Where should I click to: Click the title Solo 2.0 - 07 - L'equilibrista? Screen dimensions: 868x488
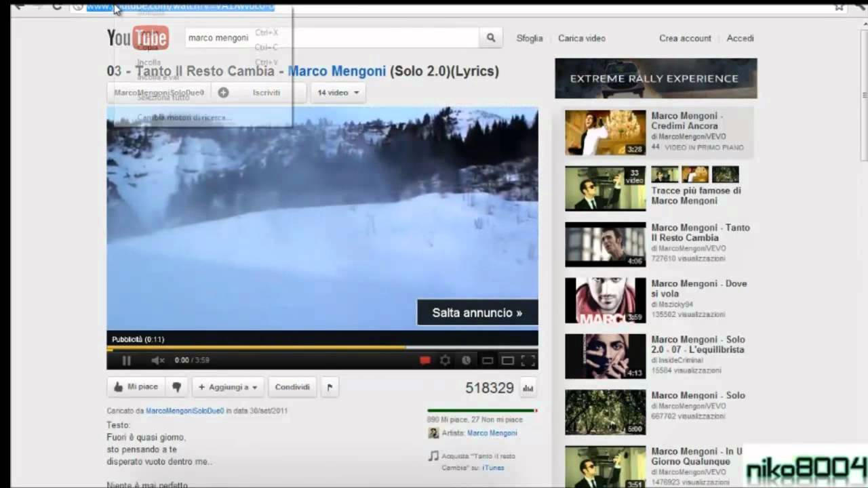698,344
